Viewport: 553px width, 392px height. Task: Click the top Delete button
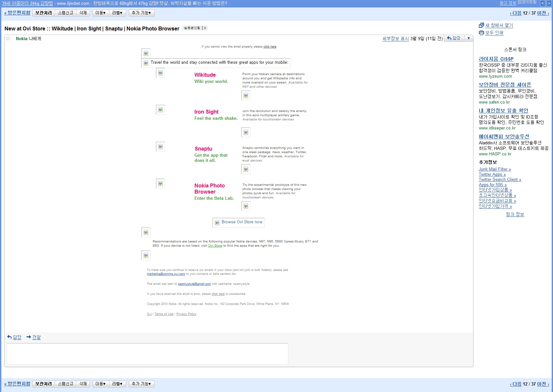pyautogui.click(x=83, y=13)
